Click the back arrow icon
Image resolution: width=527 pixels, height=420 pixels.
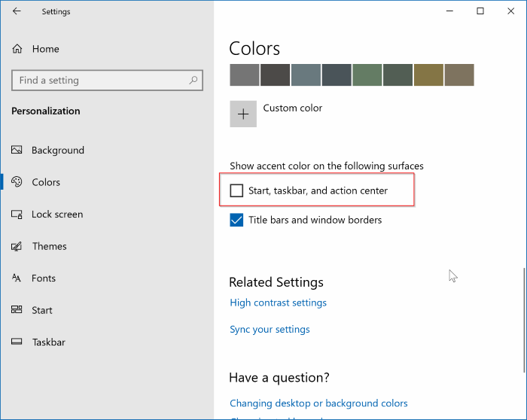click(x=17, y=11)
